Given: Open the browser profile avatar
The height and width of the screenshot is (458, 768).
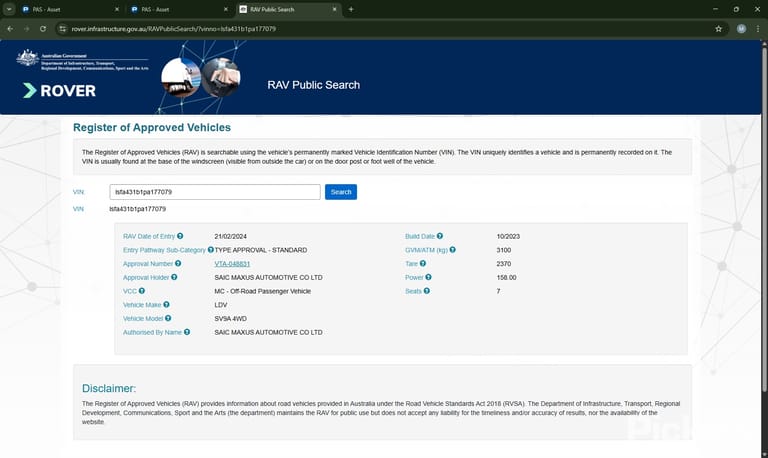Looking at the screenshot, I should [x=742, y=29].
